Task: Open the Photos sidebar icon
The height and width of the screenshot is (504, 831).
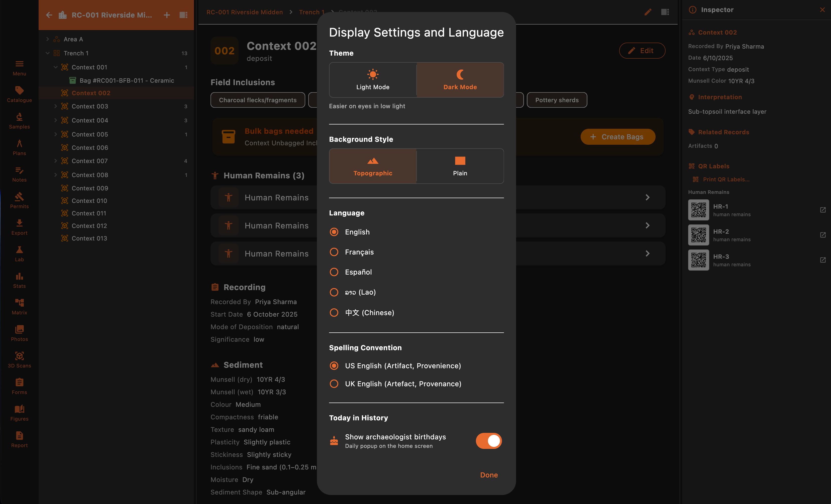Action: click(19, 333)
